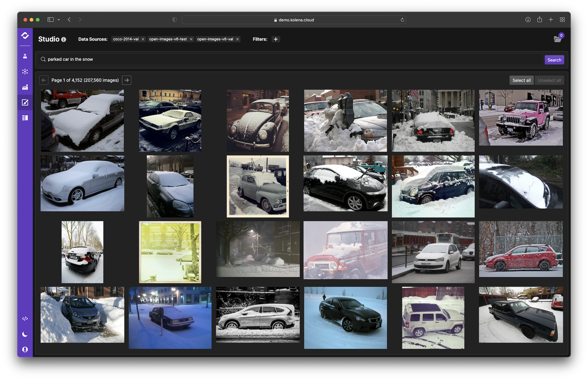Viewport: 588px width, 380px height.
Task: Add a new filter with the plus button
Action: click(276, 39)
